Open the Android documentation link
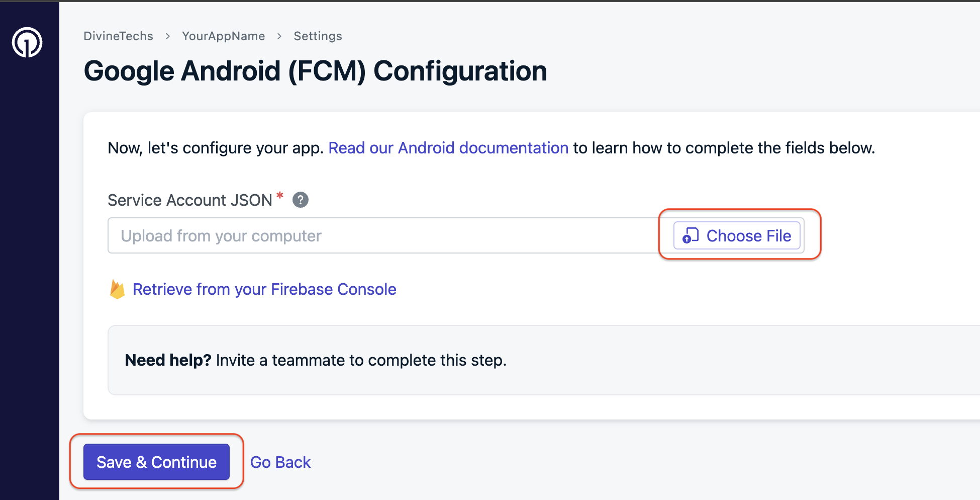Viewport: 980px width, 500px height. click(448, 148)
